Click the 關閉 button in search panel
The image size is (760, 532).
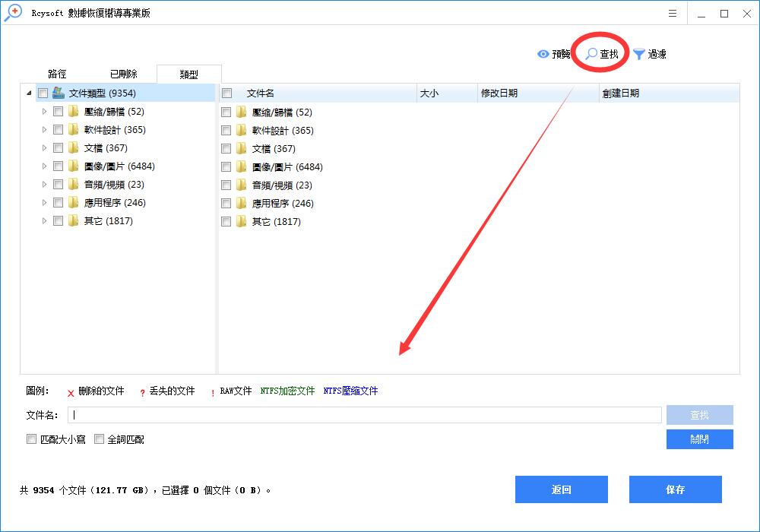click(x=699, y=439)
